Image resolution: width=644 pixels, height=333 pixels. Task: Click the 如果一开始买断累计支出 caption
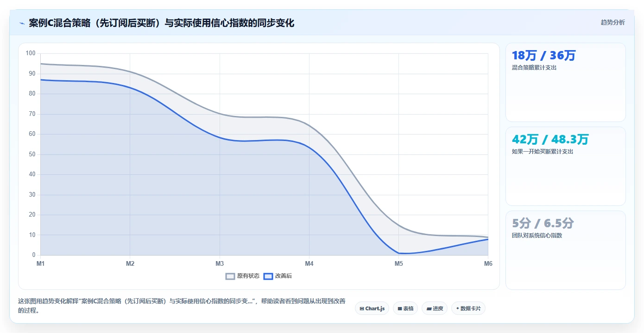pos(543,152)
